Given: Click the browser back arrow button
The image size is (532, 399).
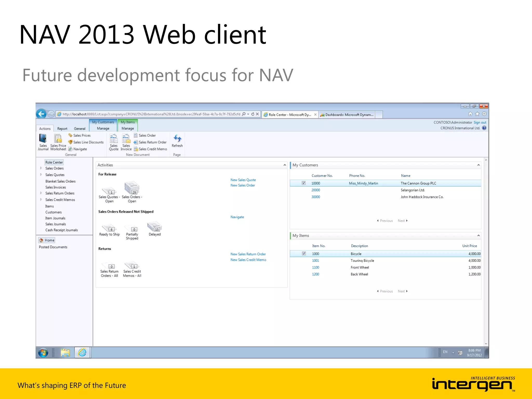Looking at the screenshot, I should click(x=41, y=114).
